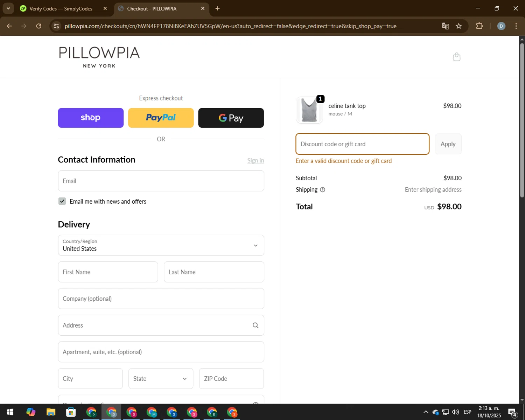Open OneDrive cloud icon in system tray

click(436, 412)
